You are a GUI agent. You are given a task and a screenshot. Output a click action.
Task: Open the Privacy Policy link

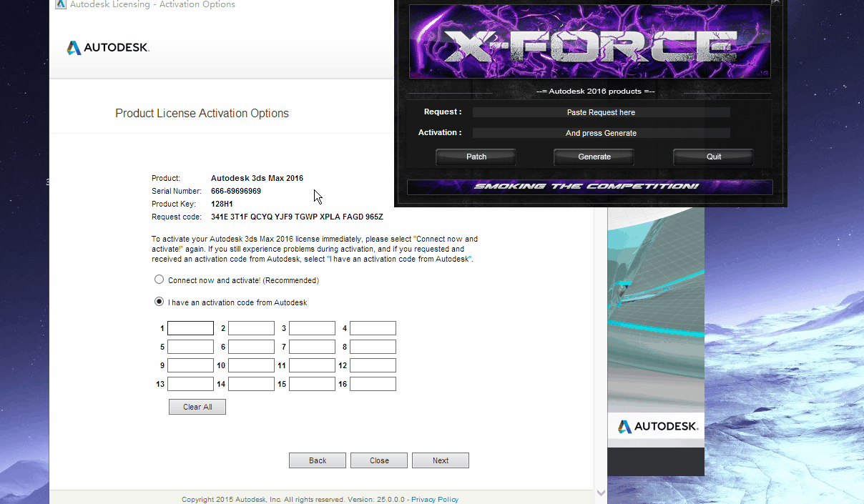(435, 500)
